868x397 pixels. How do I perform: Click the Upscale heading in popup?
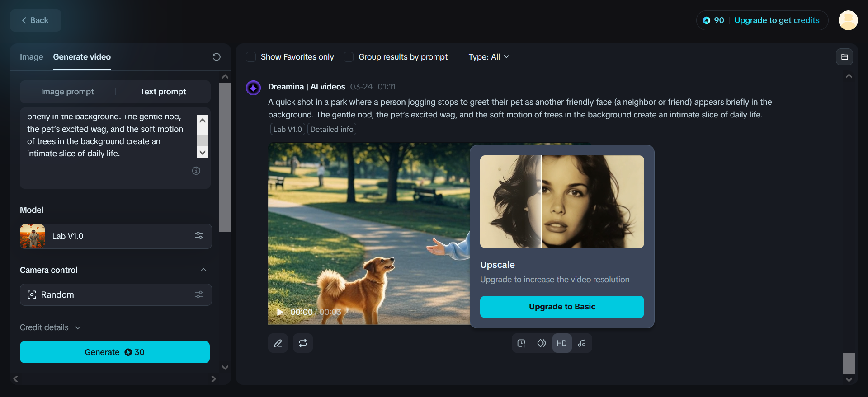pyautogui.click(x=497, y=265)
